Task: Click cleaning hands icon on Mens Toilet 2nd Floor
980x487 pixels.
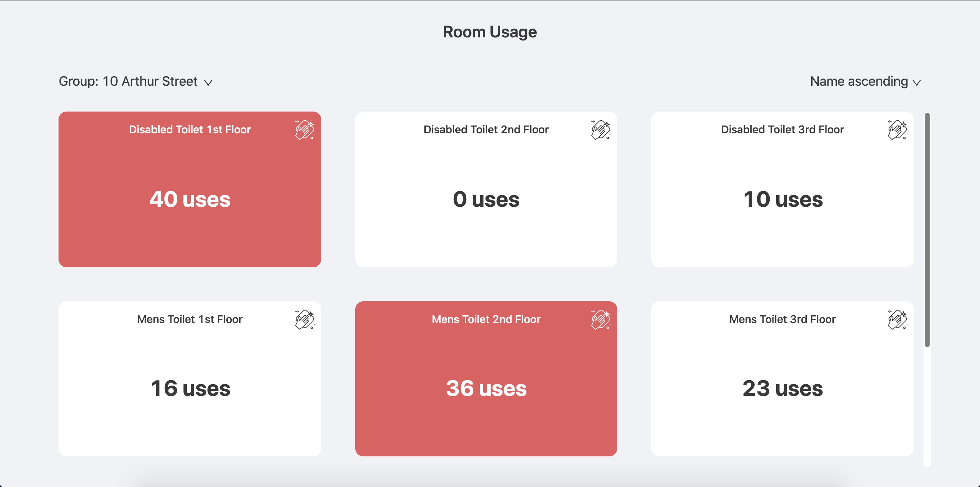Action: (601, 319)
